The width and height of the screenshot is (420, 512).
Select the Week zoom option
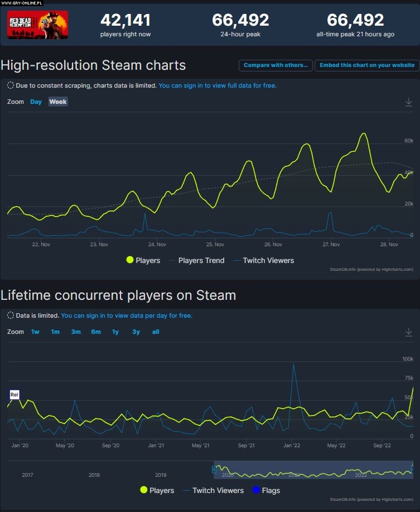tap(58, 102)
